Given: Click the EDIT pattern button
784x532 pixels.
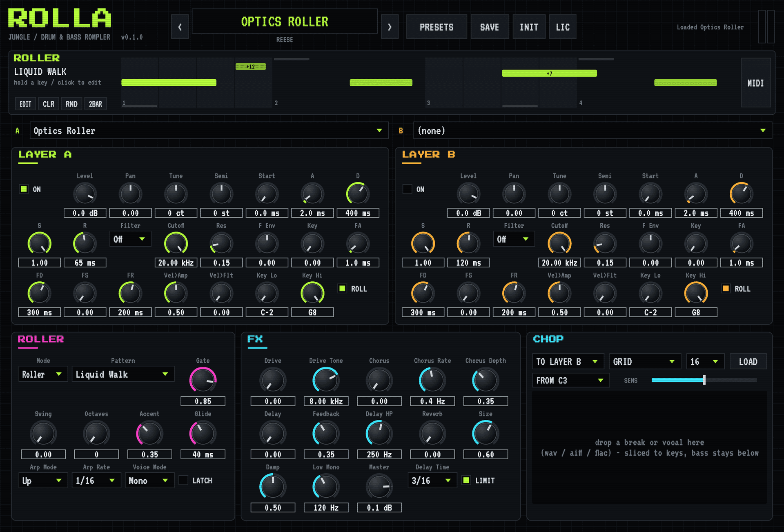Looking at the screenshot, I should pyautogui.click(x=25, y=104).
